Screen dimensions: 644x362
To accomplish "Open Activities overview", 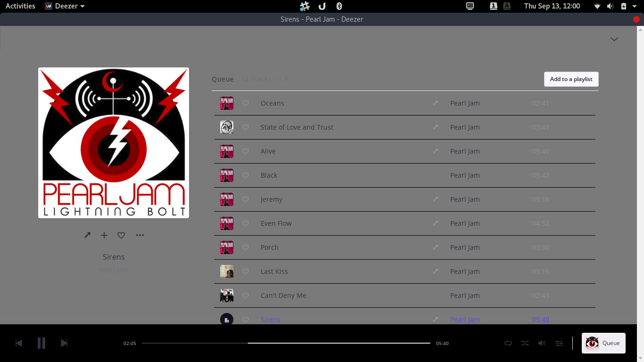I will tap(20, 6).
